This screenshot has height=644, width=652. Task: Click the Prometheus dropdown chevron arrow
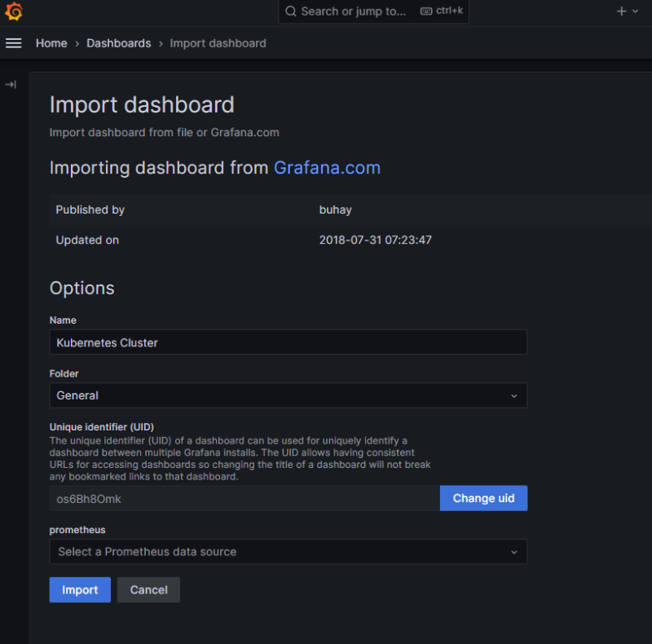(x=513, y=552)
